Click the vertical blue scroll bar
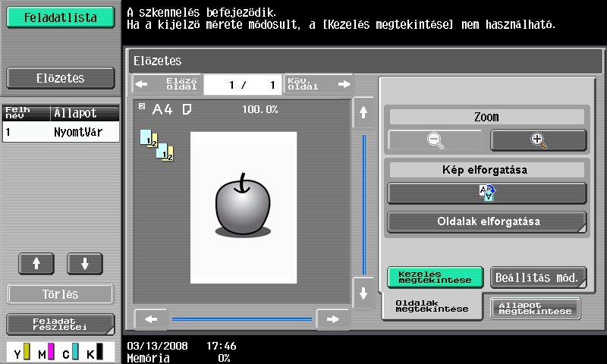Screen dimensions: 607x364 click(x=364, y=205)
